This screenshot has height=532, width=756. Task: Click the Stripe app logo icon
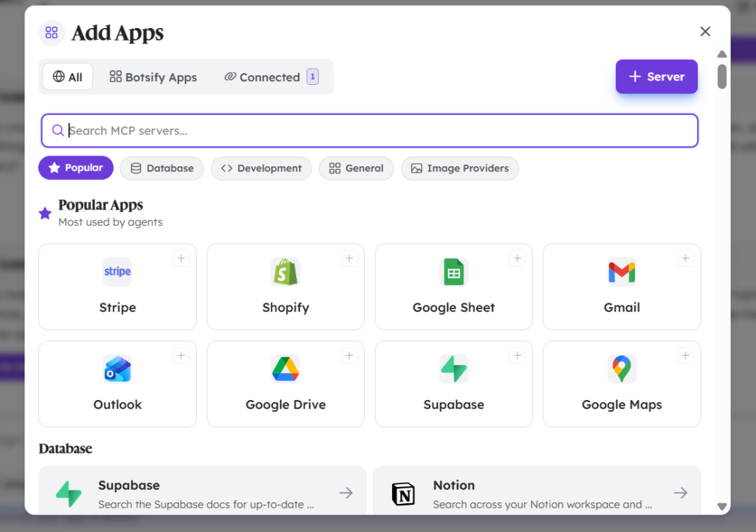click(117, 272)
